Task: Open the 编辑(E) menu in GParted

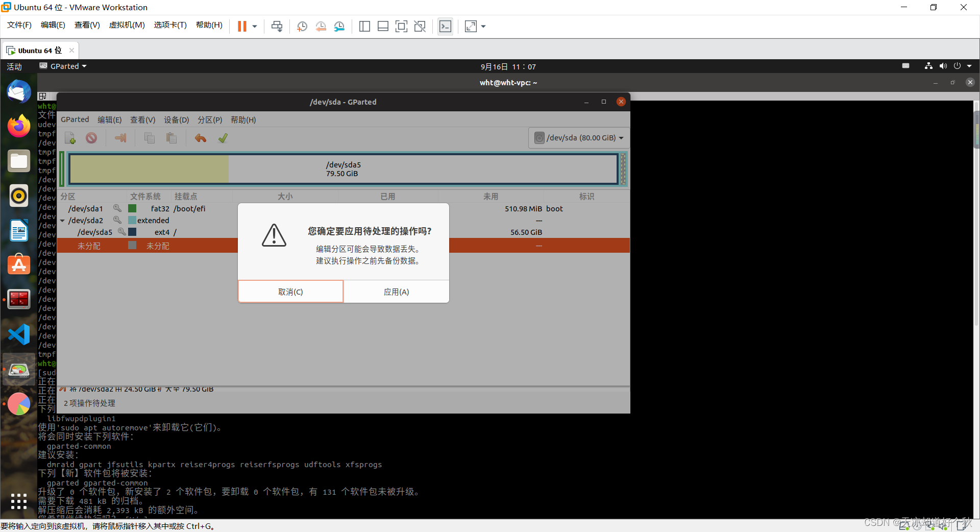Action: coord(110,119)
